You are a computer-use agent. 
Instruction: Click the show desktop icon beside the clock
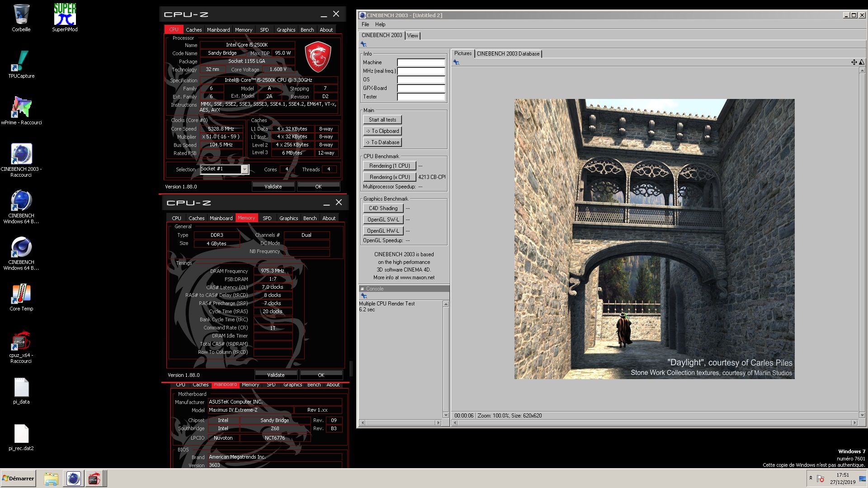tap(862, 479)
